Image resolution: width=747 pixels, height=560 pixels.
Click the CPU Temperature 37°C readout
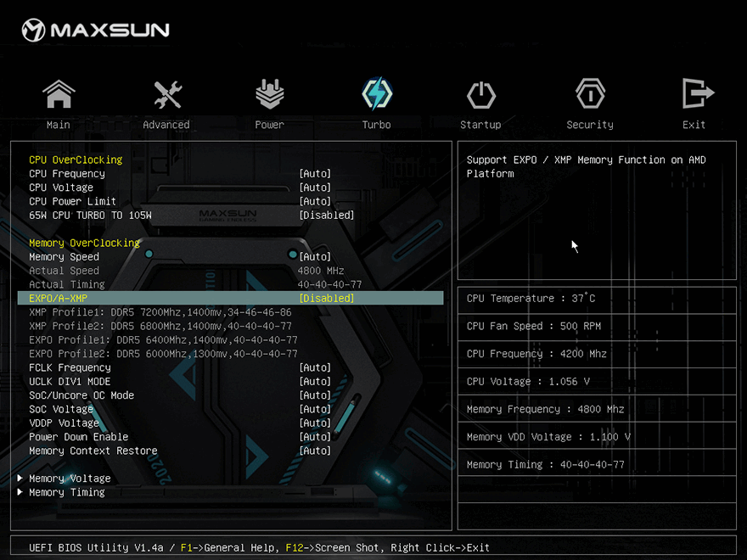click(531, 299)
